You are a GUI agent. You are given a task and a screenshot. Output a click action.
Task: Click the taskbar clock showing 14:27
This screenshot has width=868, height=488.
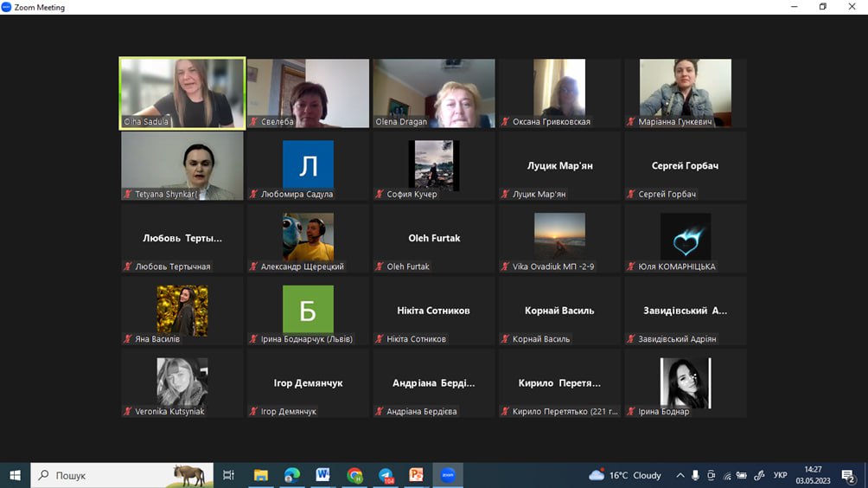click(813, 475)
